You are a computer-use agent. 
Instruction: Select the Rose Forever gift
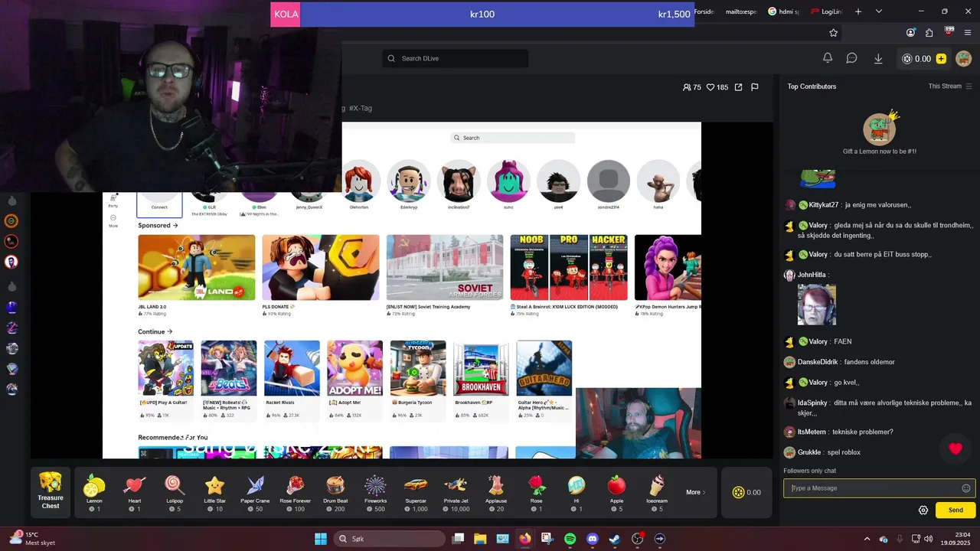coord(296,492)
